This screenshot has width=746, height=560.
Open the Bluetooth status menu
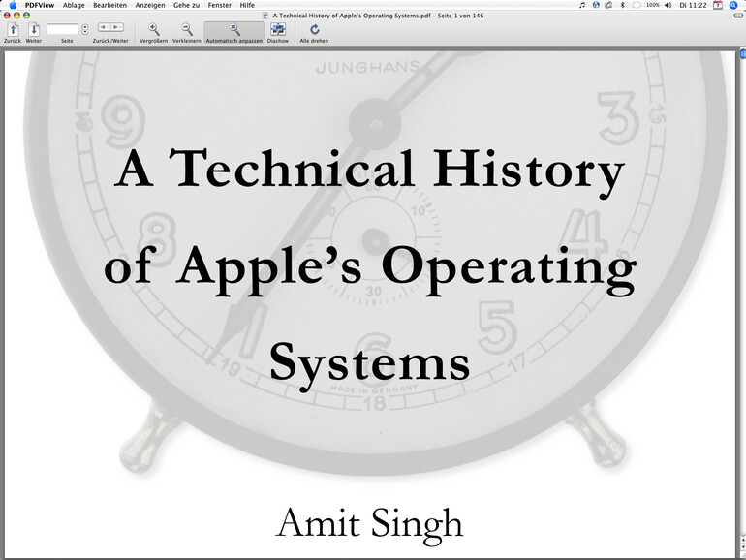[x=622, y=5]
